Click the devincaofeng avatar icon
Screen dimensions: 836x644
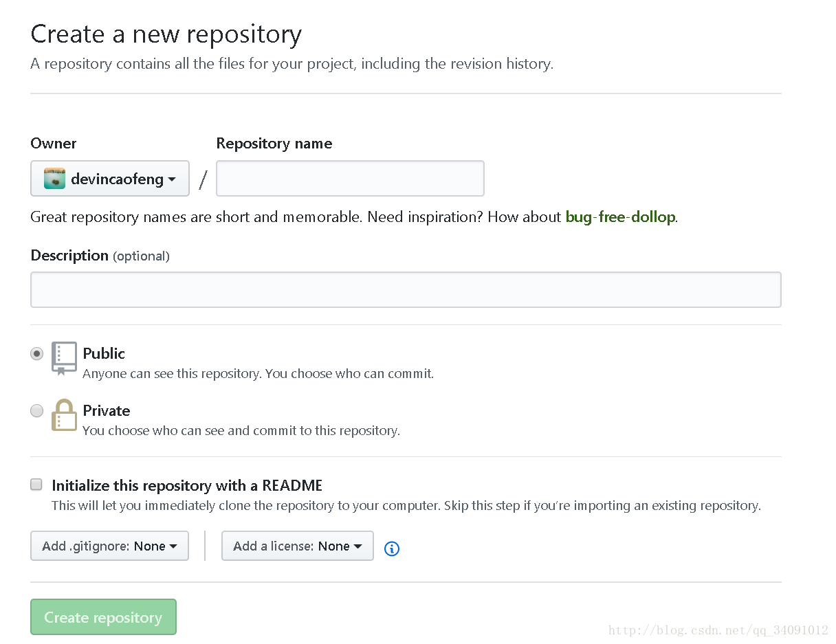54,179
